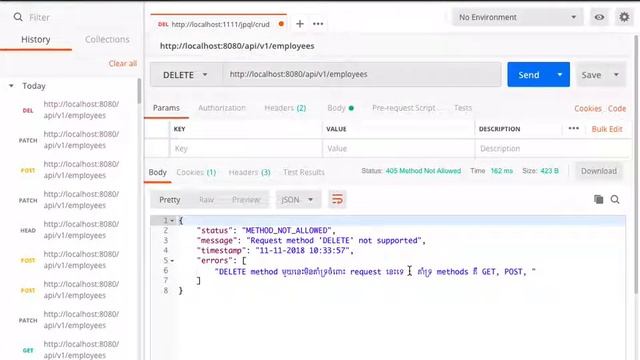Open tab options three-dots menu
Image resolution: width=640 pixels, height=360 pixels.
(x=318, y=24)
